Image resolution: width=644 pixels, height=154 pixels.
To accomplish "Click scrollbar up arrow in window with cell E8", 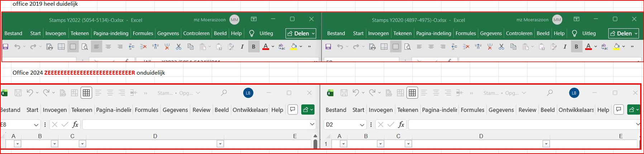I will point(315,136).
